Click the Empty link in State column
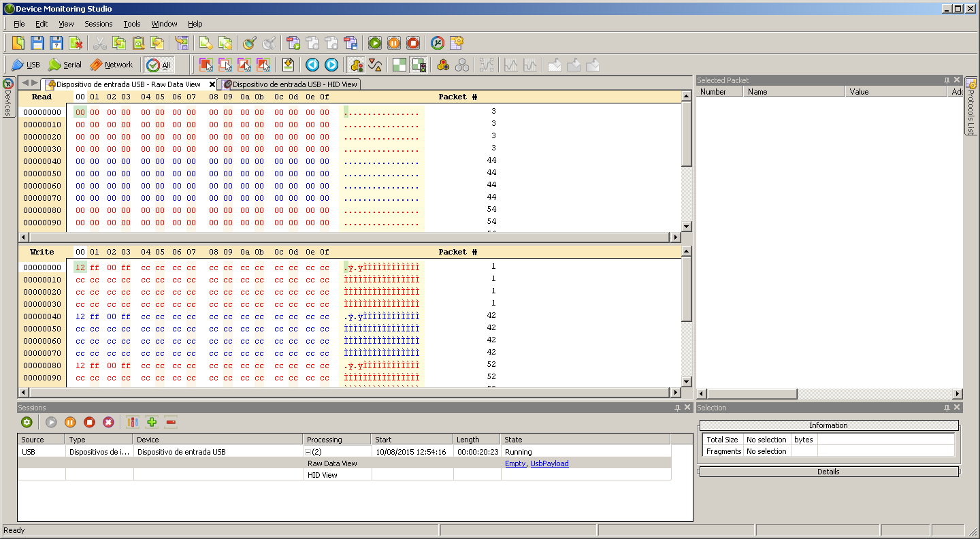 tap(515, 463)
